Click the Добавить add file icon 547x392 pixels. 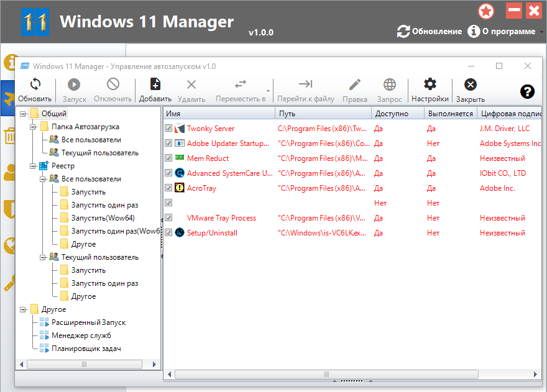pyautogui.click(x=155, y=84)
